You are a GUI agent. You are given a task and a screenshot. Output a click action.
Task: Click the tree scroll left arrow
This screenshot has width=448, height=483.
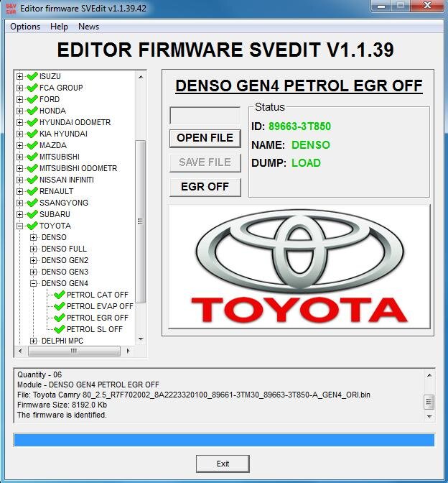click(20, 351)
